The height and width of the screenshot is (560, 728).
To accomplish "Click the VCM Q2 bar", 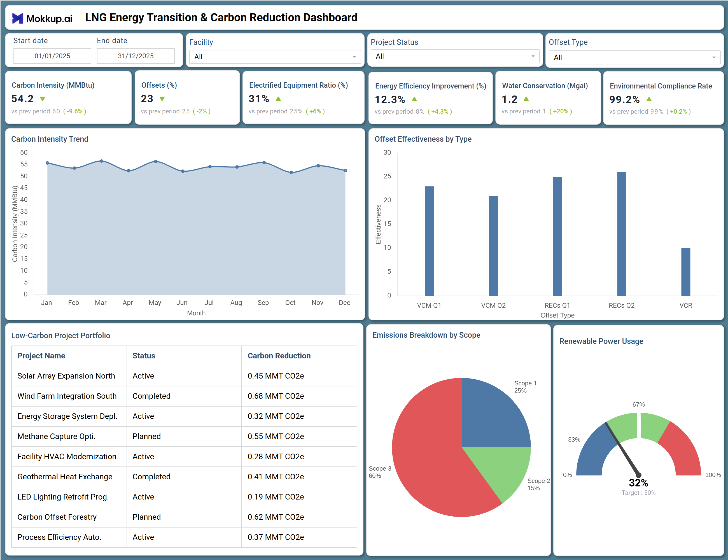I will [493, 246].
